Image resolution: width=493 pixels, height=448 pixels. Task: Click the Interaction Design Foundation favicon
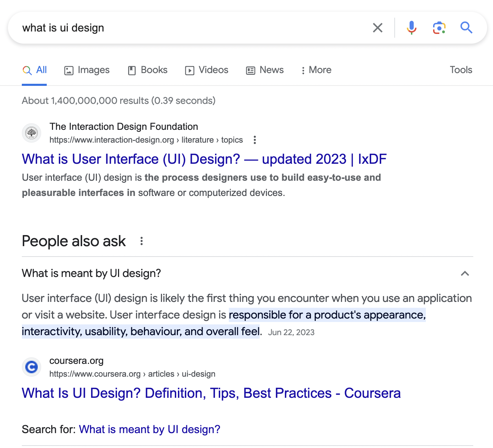32,133
